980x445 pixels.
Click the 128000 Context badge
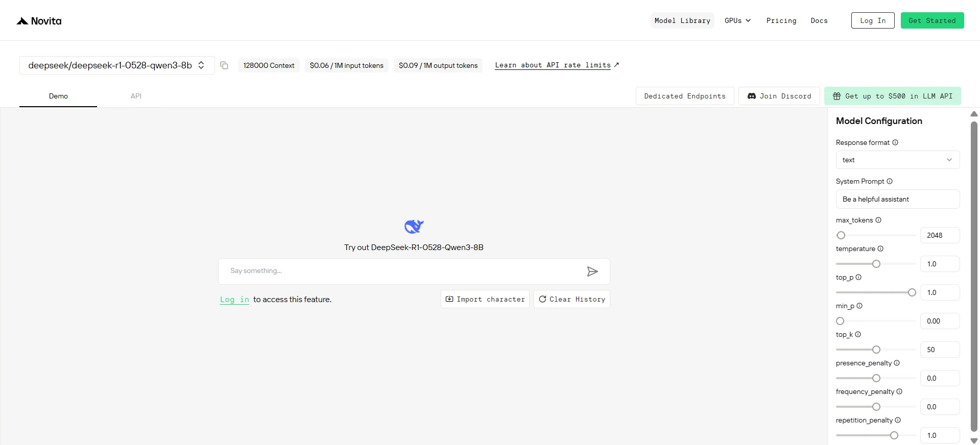click(x=269, y=65)
